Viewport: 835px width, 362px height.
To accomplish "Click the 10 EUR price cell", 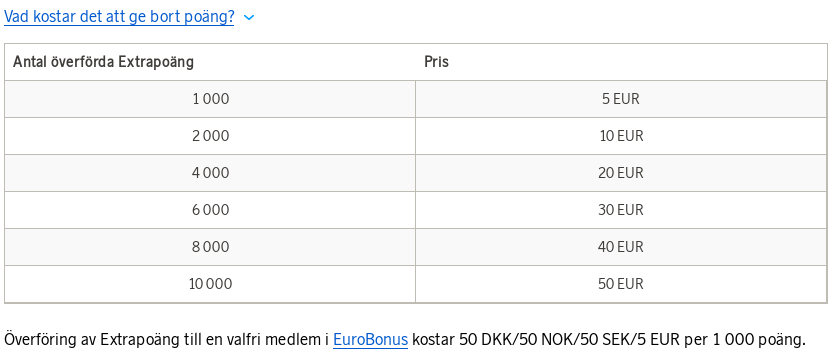I will [x=621, y=136].
